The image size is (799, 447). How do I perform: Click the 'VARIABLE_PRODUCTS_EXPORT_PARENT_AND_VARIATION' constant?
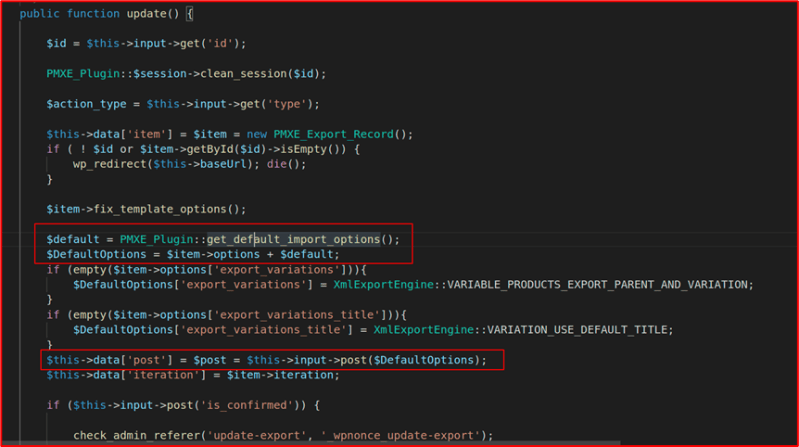pos(597,284)
